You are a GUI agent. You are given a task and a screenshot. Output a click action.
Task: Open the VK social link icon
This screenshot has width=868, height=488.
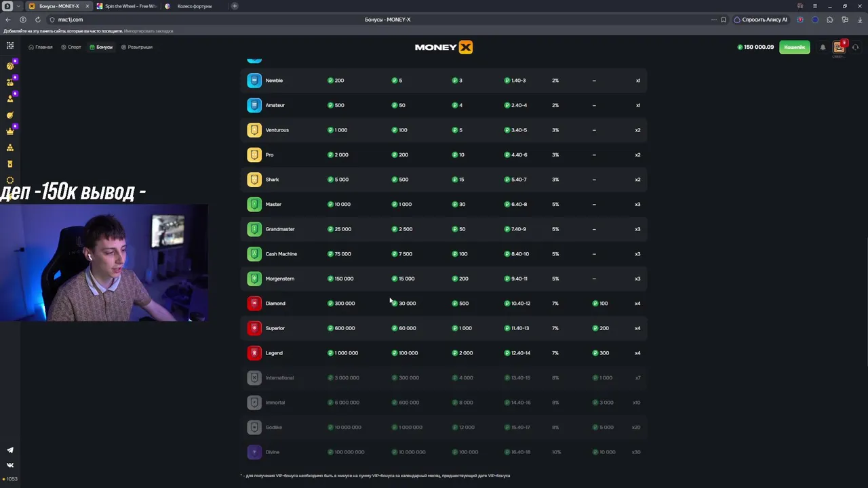(10, 465)
